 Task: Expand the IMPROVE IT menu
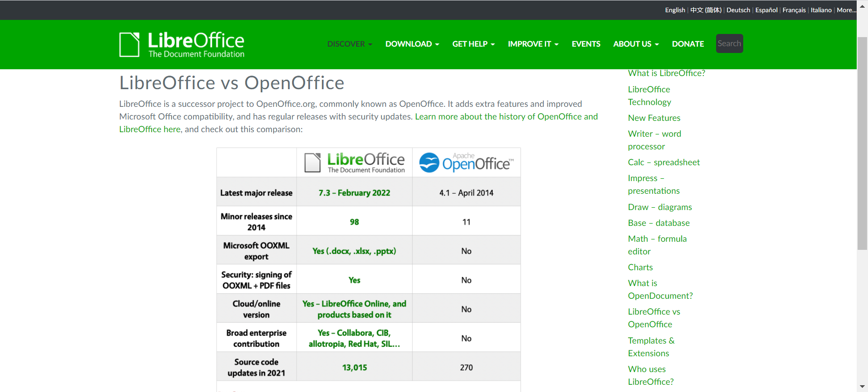click(533, 44)
